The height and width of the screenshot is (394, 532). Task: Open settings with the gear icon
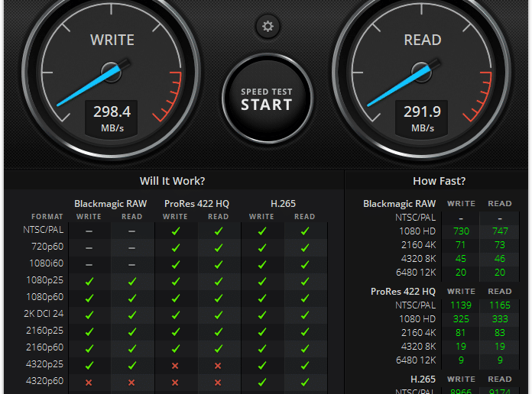(268, 26)
